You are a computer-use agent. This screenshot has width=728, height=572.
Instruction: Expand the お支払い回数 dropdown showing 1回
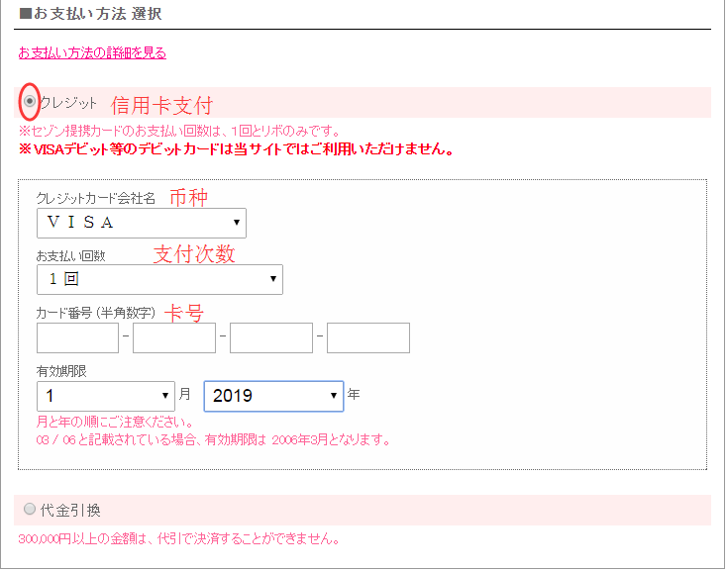pos(159,280)
